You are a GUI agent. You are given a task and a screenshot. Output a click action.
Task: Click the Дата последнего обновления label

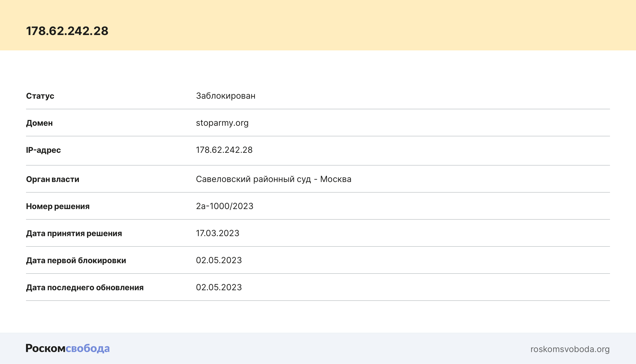point(85,288)
